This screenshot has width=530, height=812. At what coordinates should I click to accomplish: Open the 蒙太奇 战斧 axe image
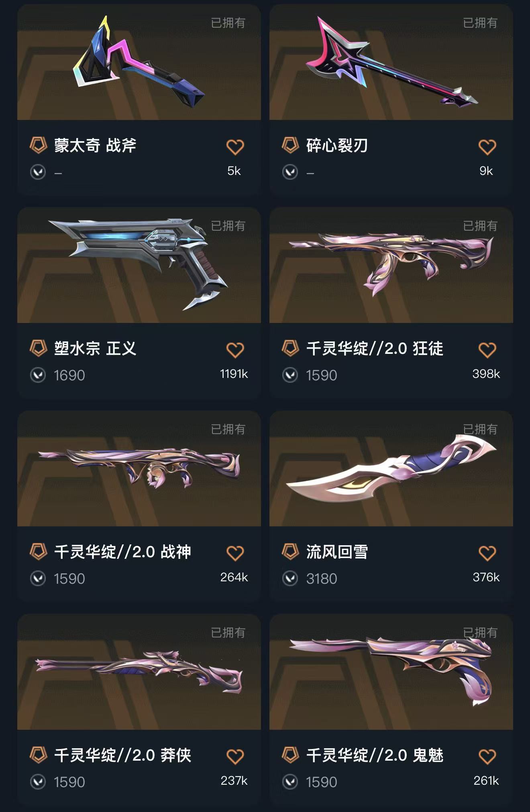(139, 62)
